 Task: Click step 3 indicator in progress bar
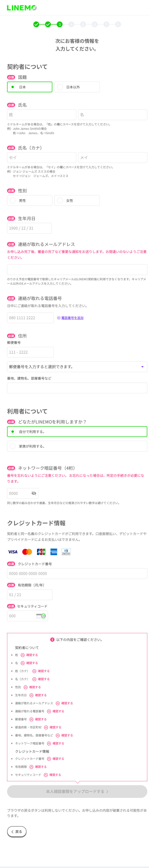click(60, 24)
